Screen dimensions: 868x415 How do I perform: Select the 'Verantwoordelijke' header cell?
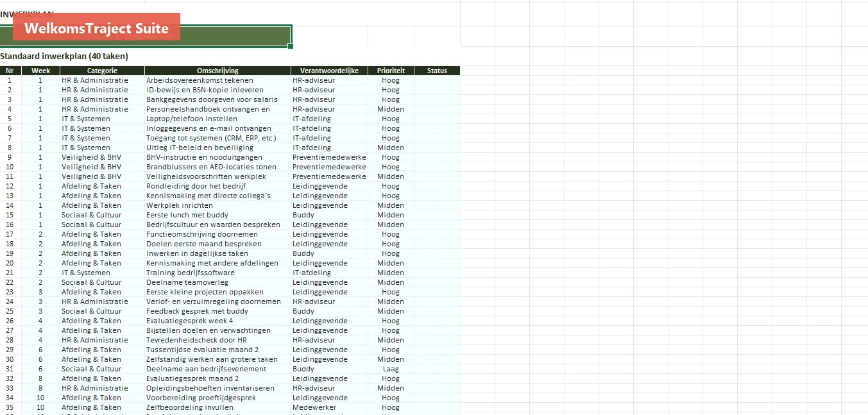[330, 71]
